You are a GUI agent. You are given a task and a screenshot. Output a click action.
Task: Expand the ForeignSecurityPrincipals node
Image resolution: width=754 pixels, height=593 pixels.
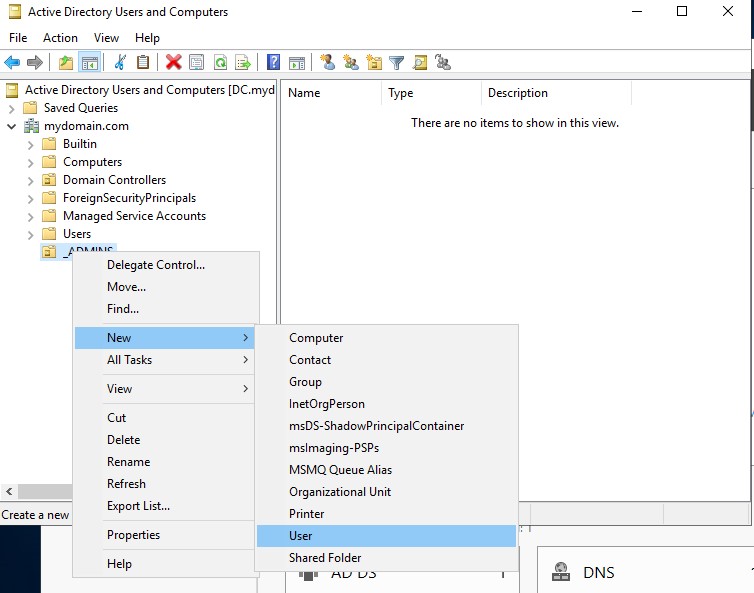tap(30, 199)
